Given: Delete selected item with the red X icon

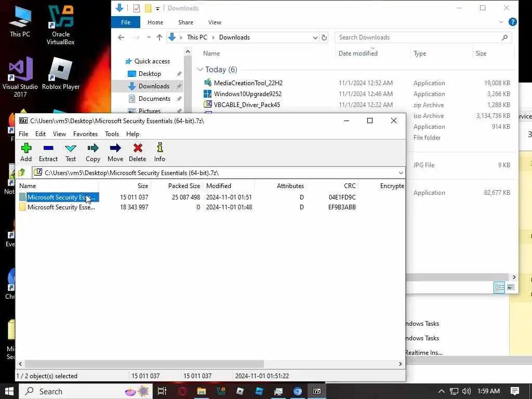Looking at the screenshot, I should [137, 152].
